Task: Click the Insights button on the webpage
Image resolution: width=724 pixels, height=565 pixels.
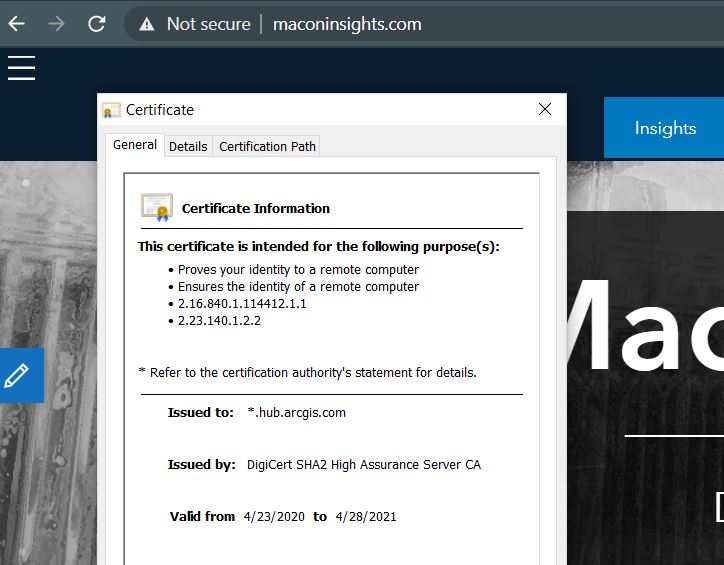Action: click(x=665, y=128)
